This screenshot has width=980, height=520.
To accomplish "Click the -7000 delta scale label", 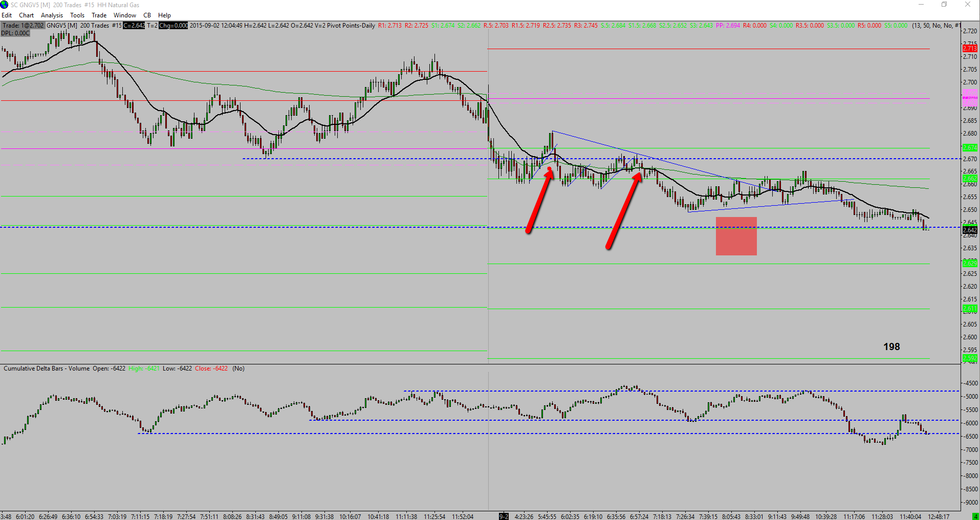I will tap(971, 450).
